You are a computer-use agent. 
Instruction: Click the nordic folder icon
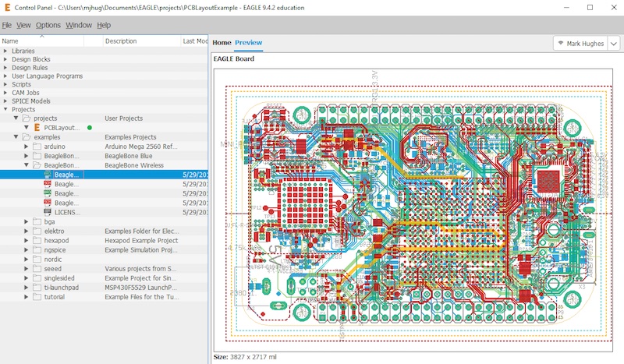37,260
